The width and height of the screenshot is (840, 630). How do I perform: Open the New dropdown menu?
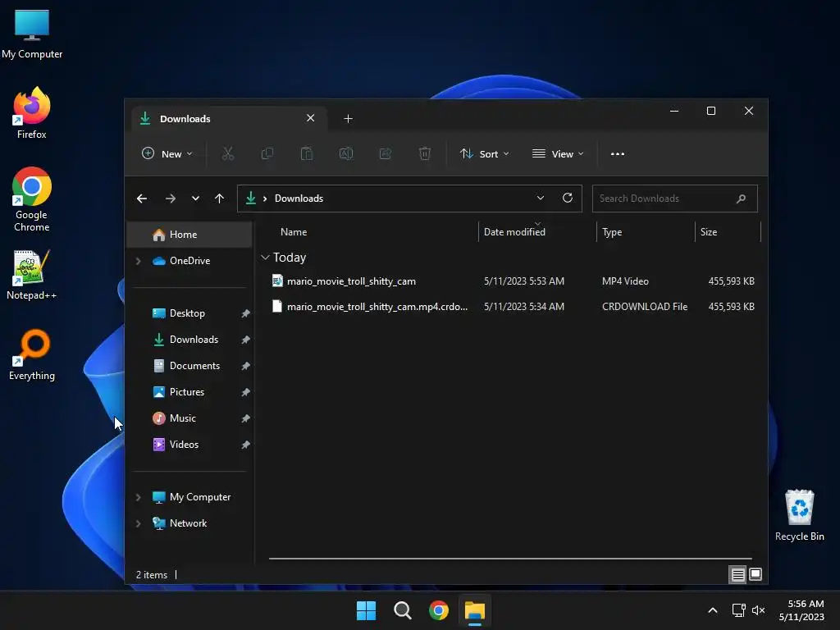167,153
